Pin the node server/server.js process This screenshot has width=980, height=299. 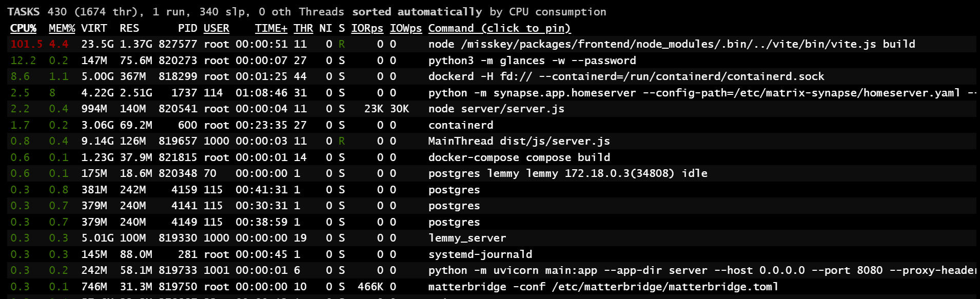(496, 109)
